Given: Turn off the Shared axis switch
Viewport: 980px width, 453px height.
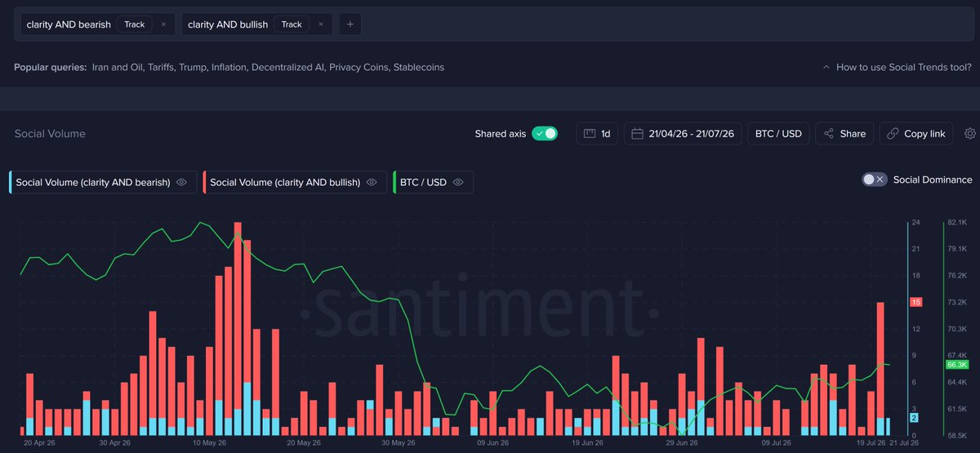Looking at the screenshot, I should (x=545, y=134).
